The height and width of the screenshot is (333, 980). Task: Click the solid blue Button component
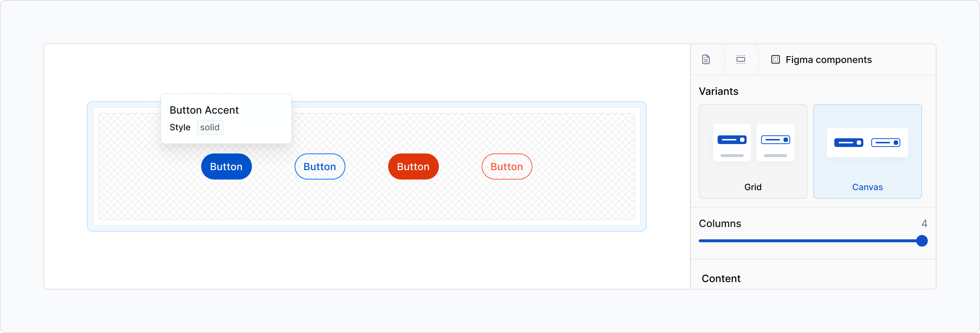click(226, 166)
